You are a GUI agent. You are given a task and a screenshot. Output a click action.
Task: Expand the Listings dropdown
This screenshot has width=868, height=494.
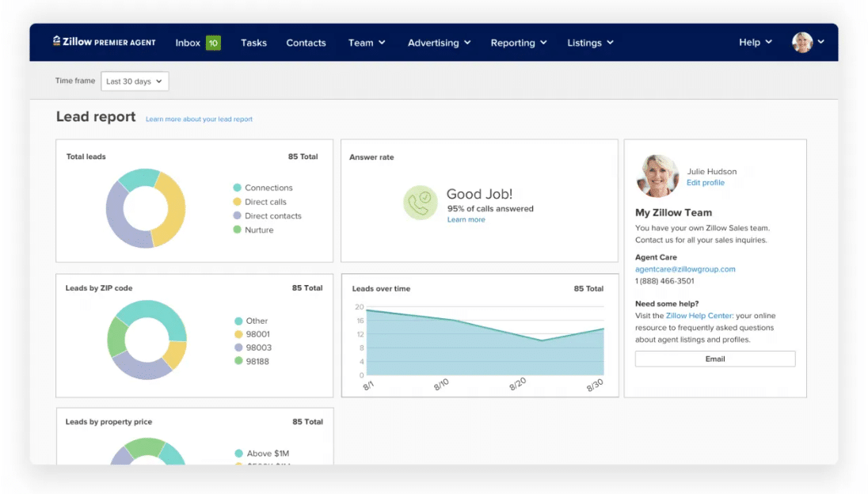590,43
